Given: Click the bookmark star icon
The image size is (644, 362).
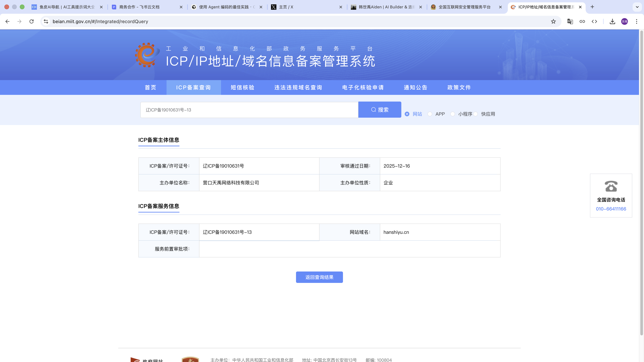Looking at the screenshot, I should coord(553,21).
